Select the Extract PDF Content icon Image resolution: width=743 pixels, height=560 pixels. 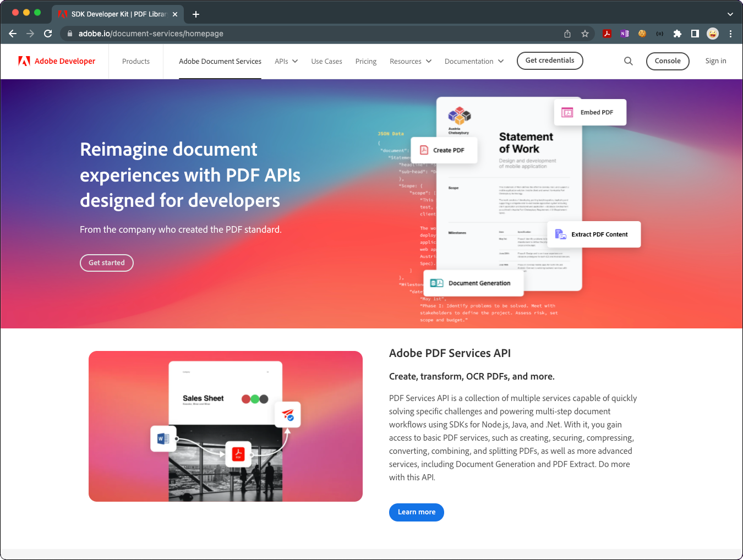[560, 234]
